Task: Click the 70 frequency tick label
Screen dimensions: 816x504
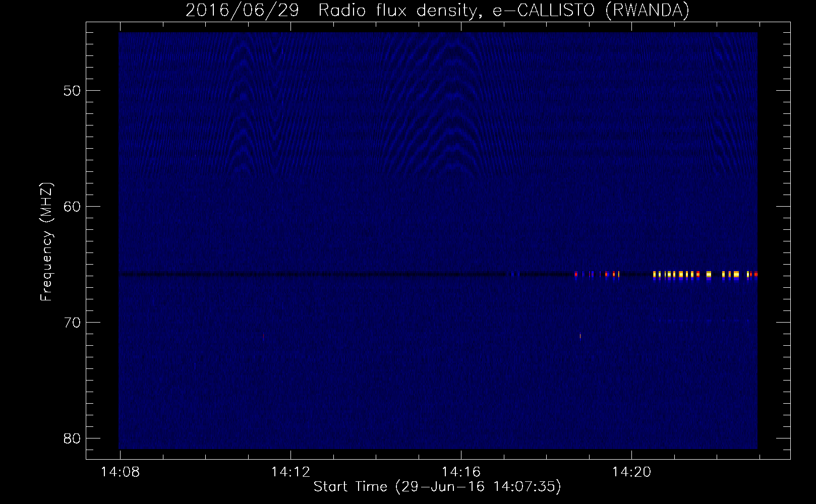Action: [x=72, y=323]
